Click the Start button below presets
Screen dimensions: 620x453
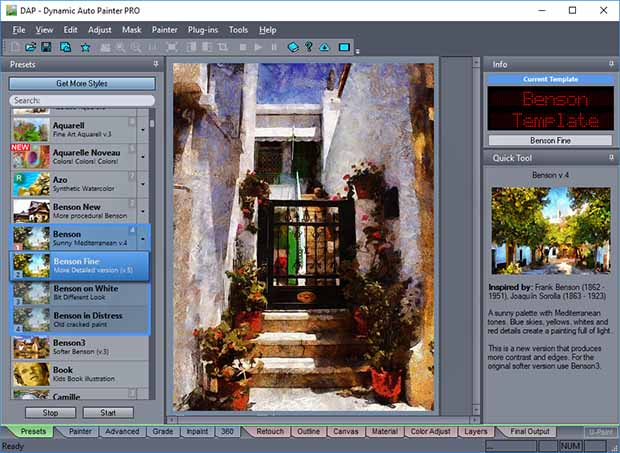pyautogui.click(x=108, y=413)
